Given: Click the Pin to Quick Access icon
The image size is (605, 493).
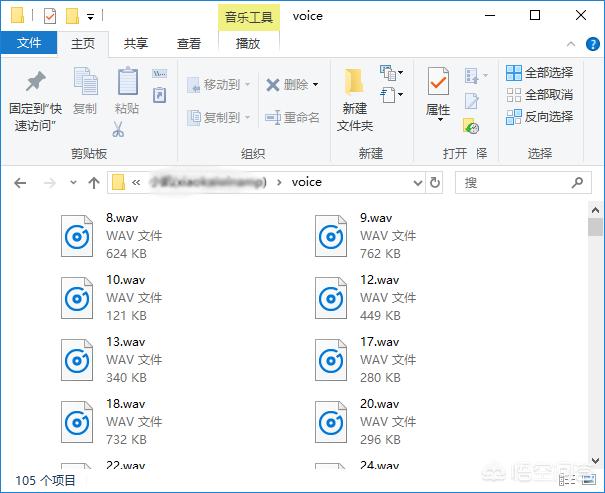Looking at the screenshot, I should pos(35,84).
